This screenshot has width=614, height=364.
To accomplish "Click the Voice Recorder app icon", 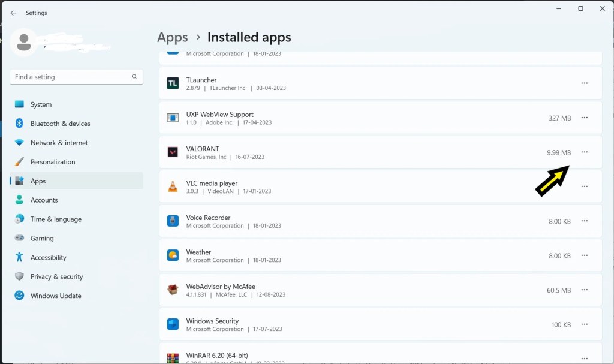I will tap(173, 221).
